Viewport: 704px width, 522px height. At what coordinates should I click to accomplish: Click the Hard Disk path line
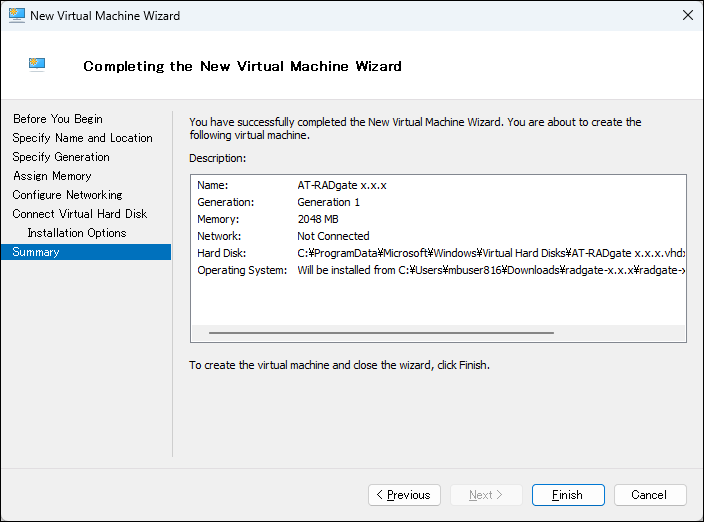pyautogui.click(x=490, y=253)
